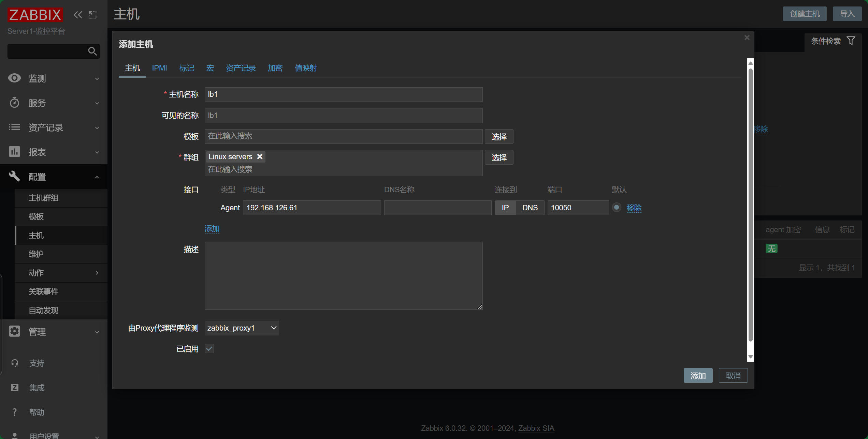Collapse the 配置 menu section
The height and width of the screenshot is (439, 868).
97,177
